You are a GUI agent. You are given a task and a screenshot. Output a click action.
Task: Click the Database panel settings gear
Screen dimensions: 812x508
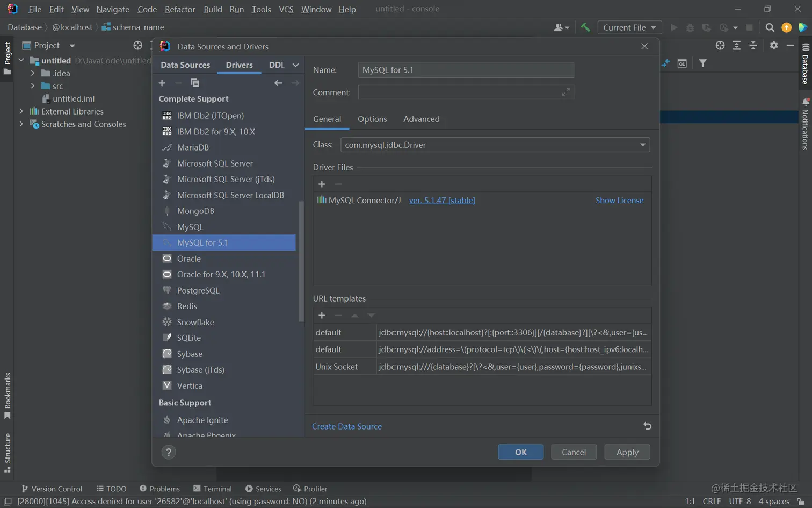pos(773,46)
